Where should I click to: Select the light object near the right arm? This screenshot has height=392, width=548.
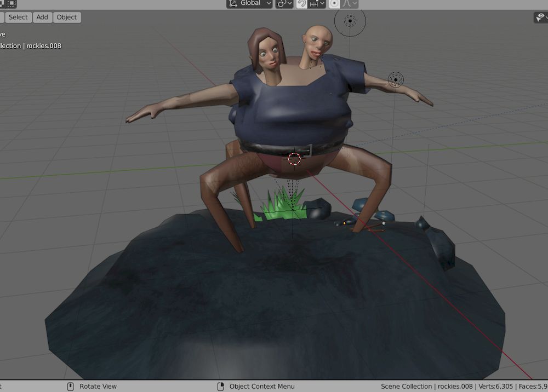point(396,79)
